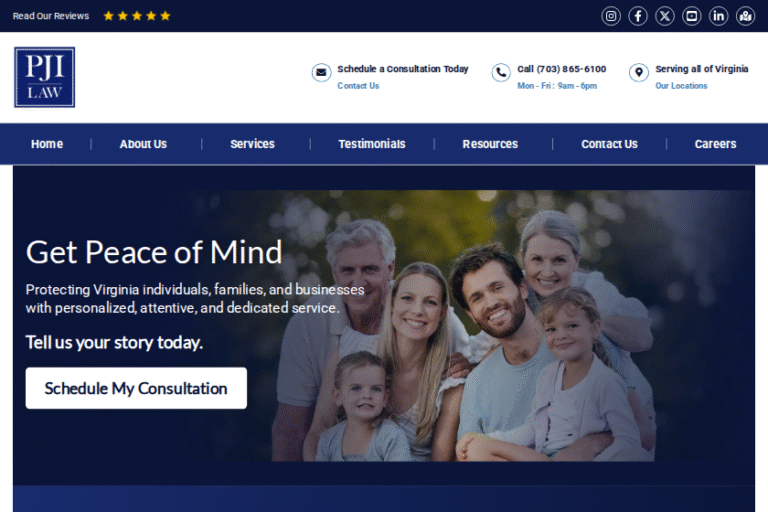
Task: Click the five-star rating stars
Action: (137, 16)
